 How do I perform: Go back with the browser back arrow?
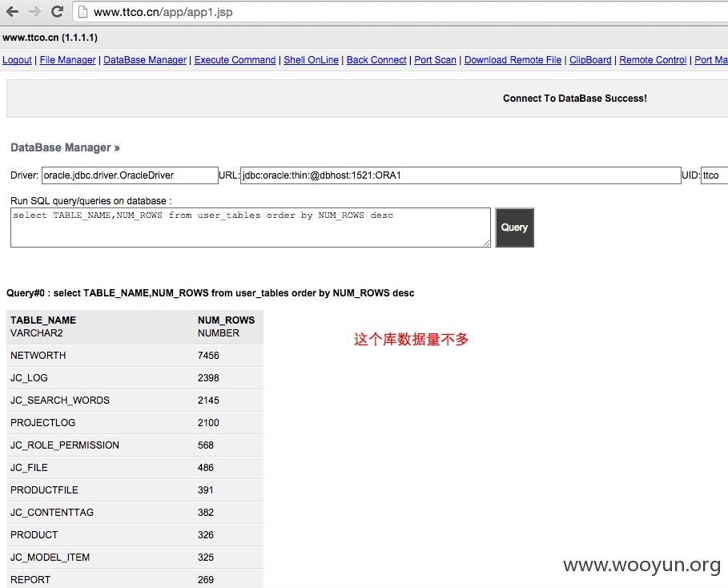[12, 11]
